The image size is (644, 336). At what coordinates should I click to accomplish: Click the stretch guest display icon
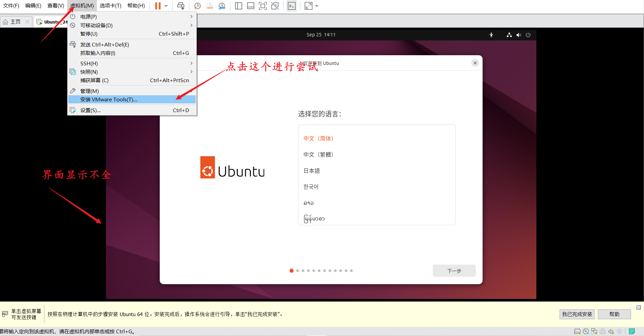click(x=308, y=6)
